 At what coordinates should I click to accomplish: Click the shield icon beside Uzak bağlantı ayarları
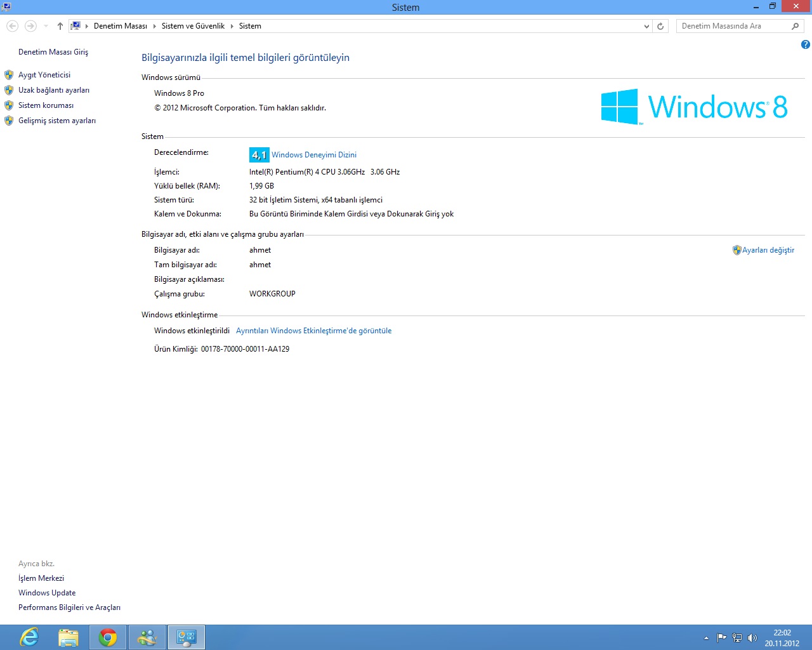(9, 90)
